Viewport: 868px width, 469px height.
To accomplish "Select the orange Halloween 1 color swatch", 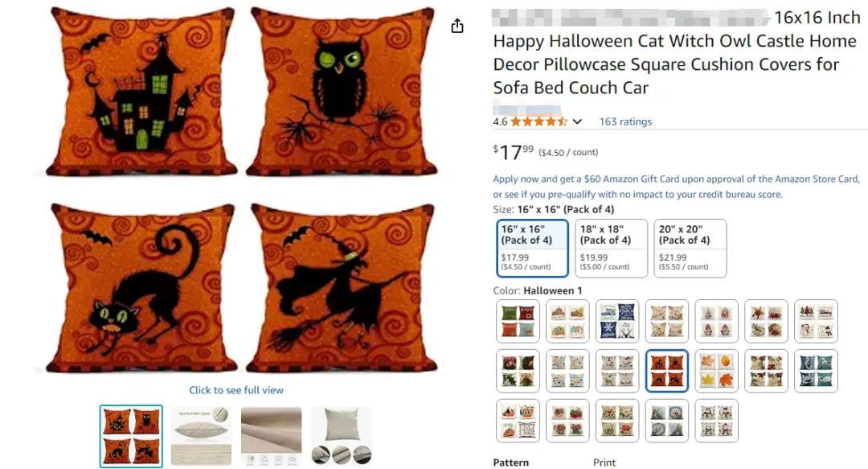I will tap(666, 371).
